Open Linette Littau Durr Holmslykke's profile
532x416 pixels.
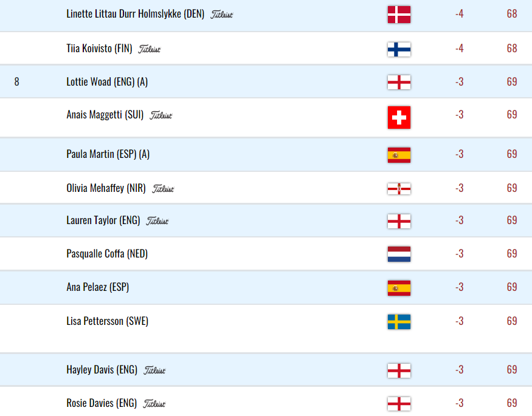click(x=136, y=14)
